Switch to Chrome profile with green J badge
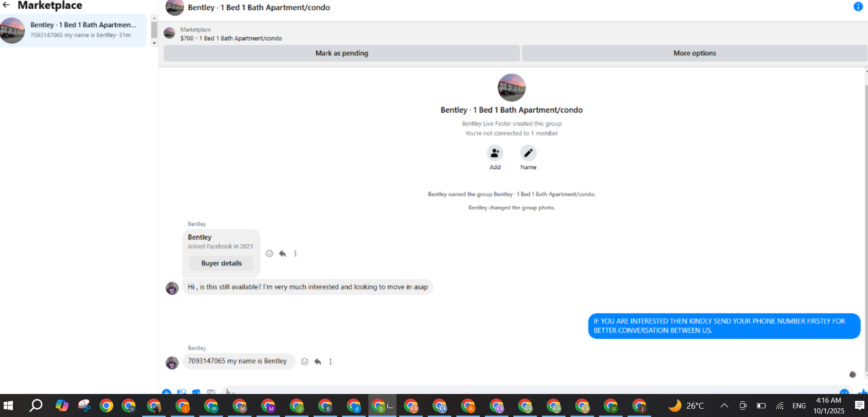Viewport: 868px width, 417px height. [297, 406]
